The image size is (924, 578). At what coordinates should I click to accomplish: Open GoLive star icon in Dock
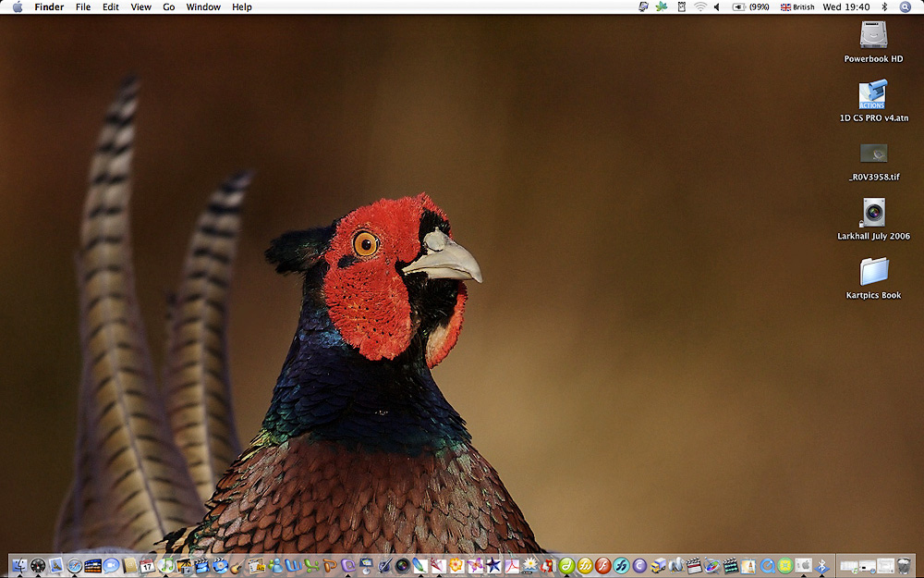493,566
